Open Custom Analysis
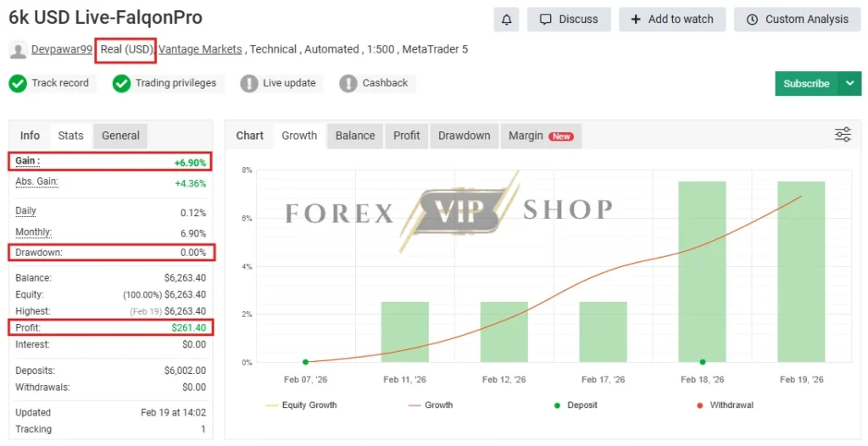The image size is (868, 446). tap(797, 20)
